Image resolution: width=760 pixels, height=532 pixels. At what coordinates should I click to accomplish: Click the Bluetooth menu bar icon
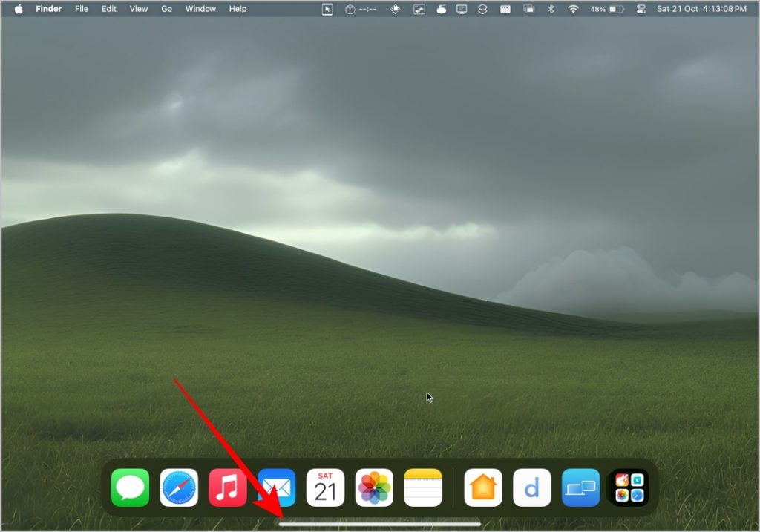pyautogui.click(x=551, y=9)
